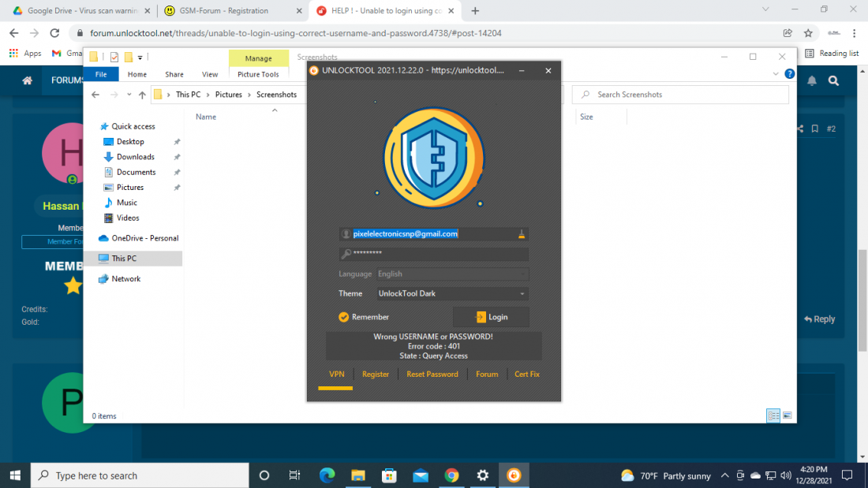This screenshot has height=488, width=868.
Task: Click the forum search magnifier icon
Action: pyautogui.click(x=833, y=80)
